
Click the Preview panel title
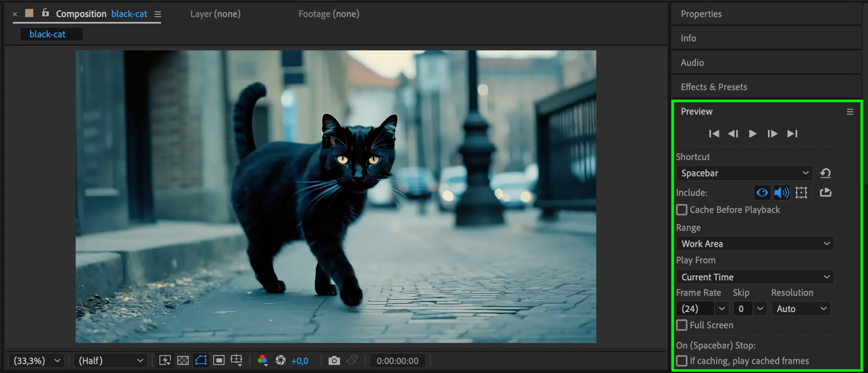click(x=696, y=111)
